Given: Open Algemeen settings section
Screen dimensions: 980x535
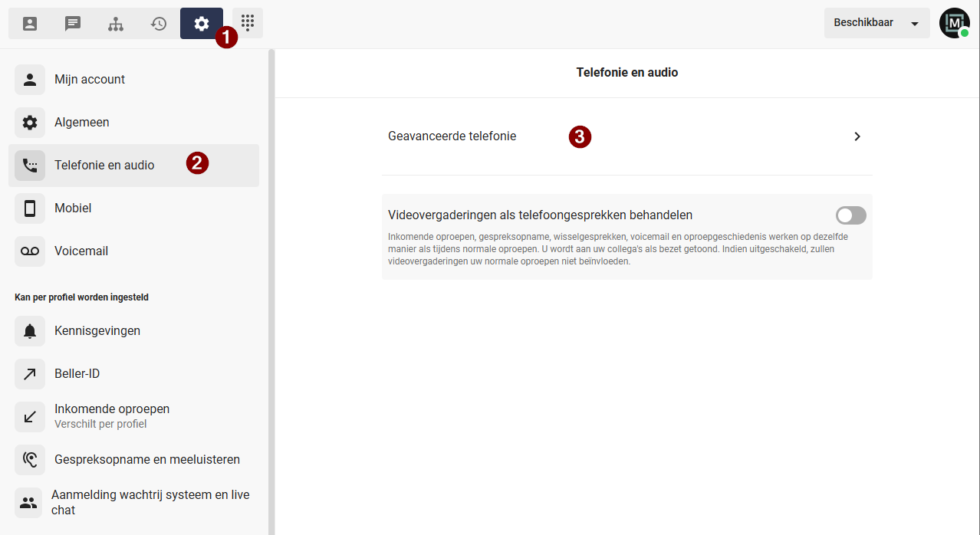Looking at the screenshot, I should pos(82,123).
